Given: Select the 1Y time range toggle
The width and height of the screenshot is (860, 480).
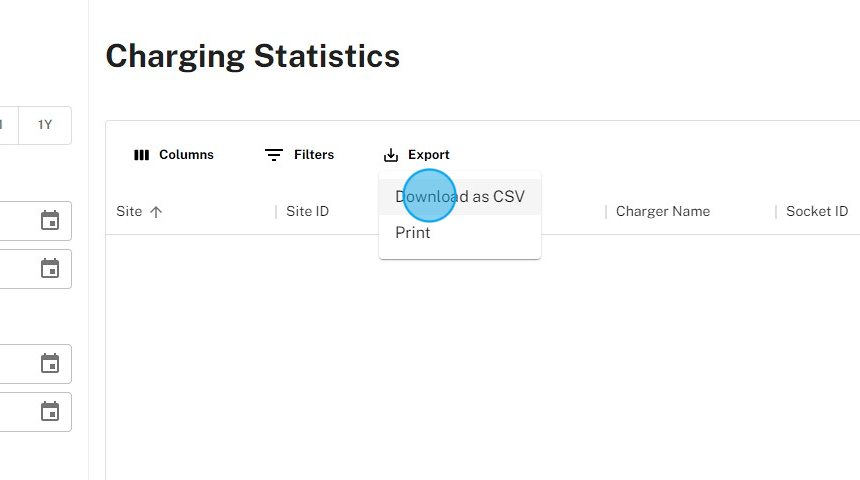Looking at the screenshot, I should [45, 125].
